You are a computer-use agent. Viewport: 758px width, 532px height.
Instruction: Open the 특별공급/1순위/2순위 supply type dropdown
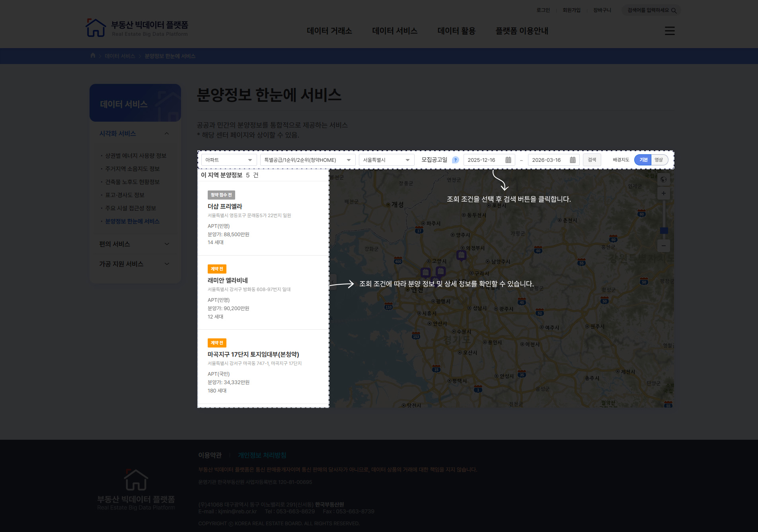[307, 160]
